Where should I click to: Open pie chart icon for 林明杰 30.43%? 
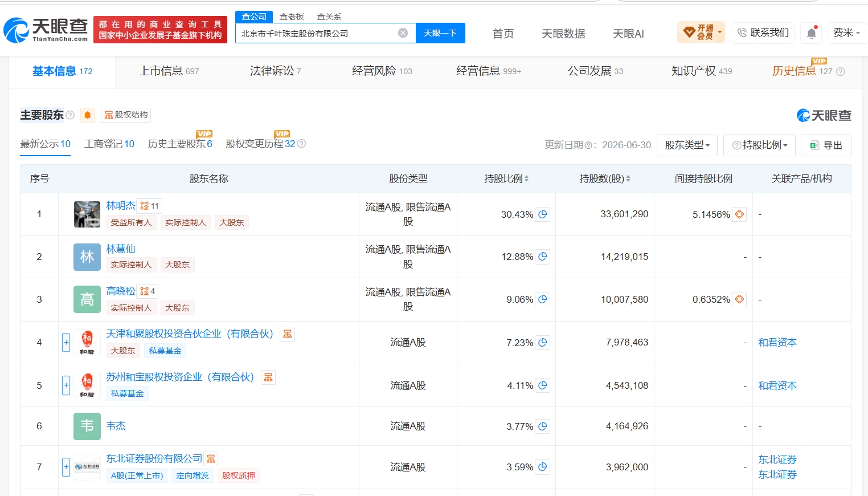[x=543, y=214]
